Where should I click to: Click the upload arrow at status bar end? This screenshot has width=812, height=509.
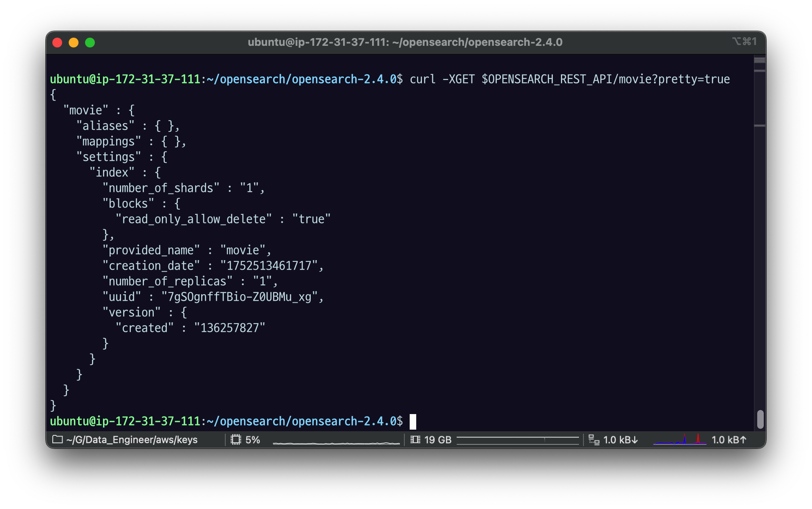coord(743,440)
